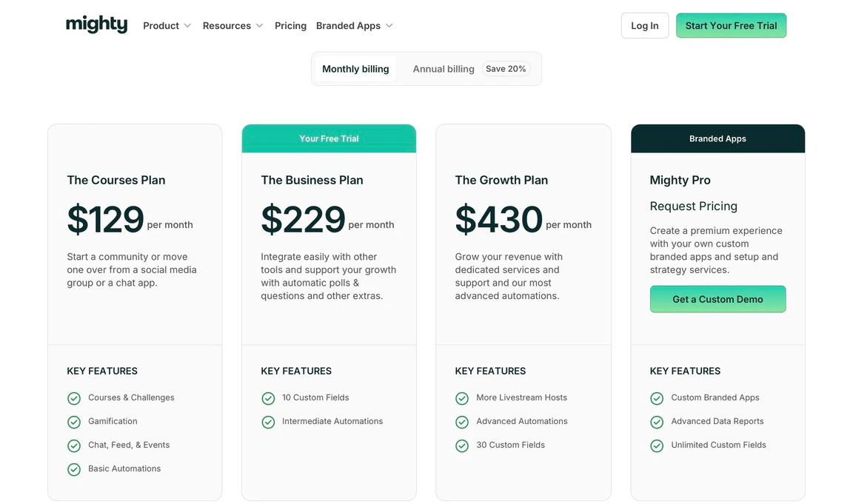Click check icon beside 30 Custom Fields
Screen dimensions: 853x504
462,446
